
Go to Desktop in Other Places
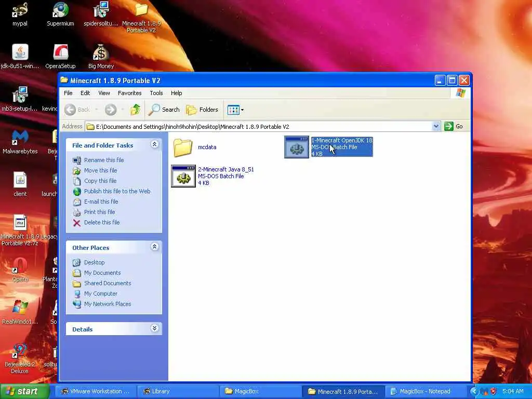[95, 262]
